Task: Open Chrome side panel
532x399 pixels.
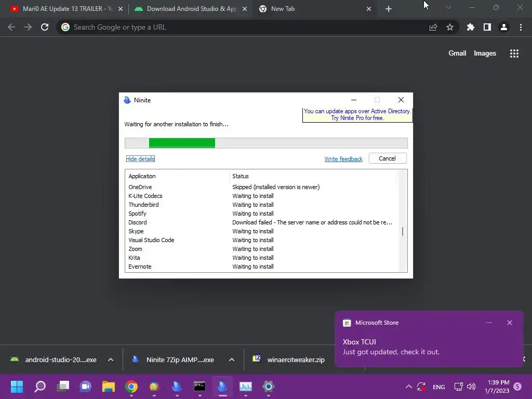Action: click(x=487, y=27)
